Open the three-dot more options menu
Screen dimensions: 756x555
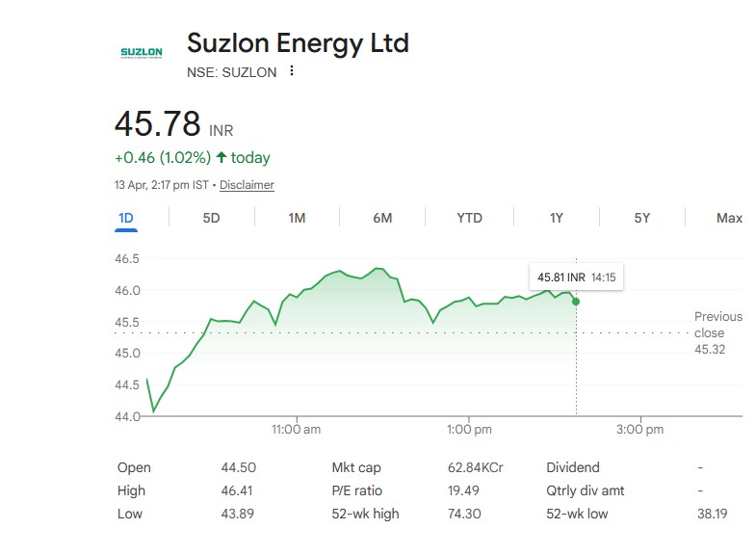tap(293, 71)
